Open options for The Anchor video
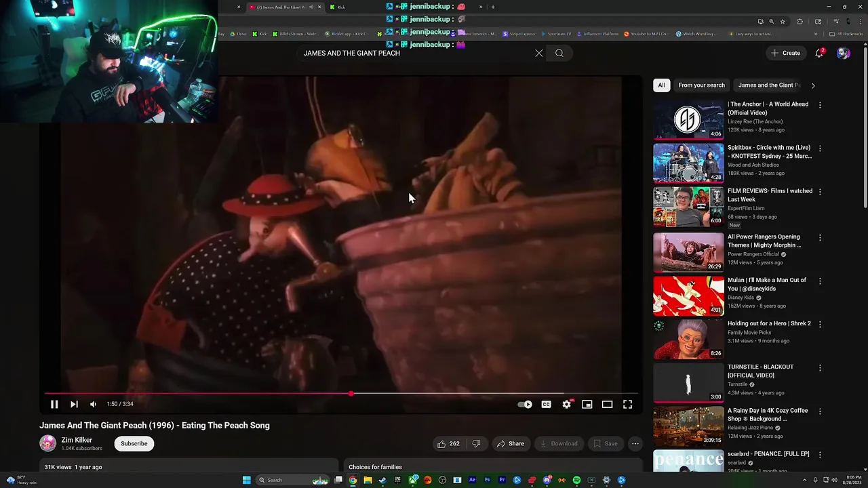 pyautogui.click(x=820, y=105)
